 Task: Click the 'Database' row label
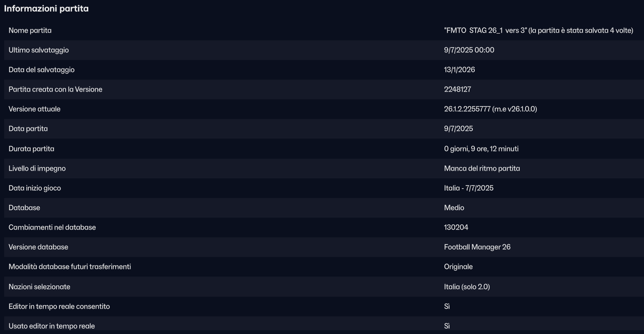pyautogui.click(x=24, y=208)
